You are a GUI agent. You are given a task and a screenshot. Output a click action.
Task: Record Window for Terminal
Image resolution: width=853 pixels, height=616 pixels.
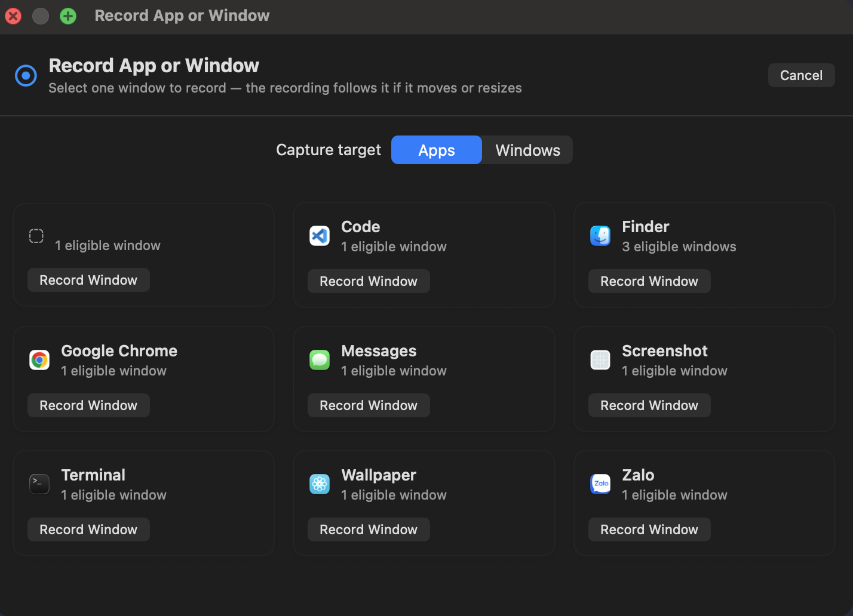pos(88,529)
